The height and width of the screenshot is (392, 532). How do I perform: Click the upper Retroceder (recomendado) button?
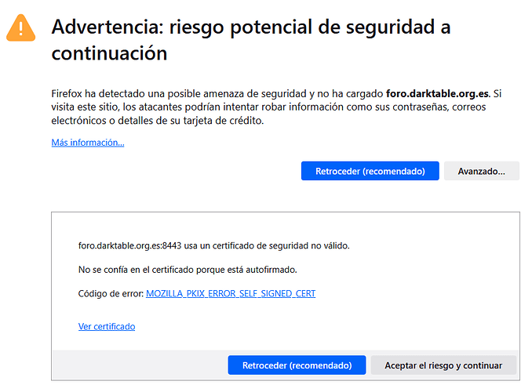[x=370, y=171]
